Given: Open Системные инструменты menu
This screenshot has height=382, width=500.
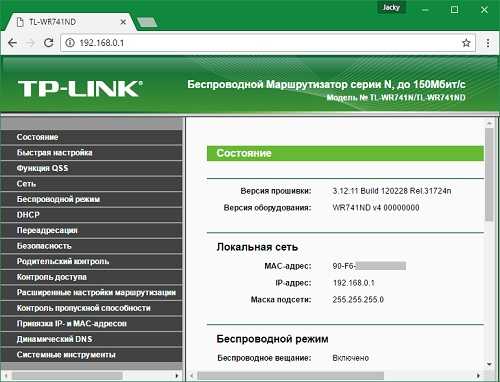Looking at the screenshot, I should point(91,355).
